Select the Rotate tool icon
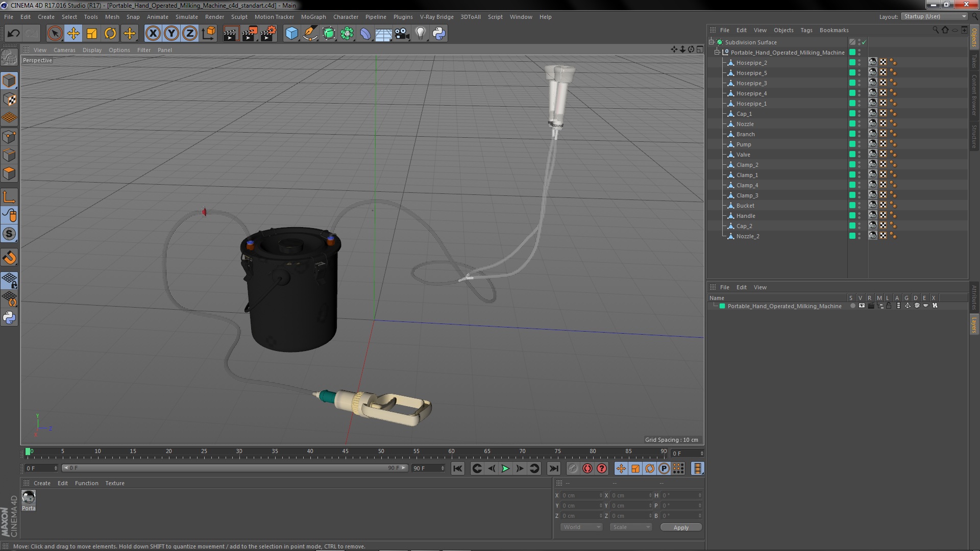The height and width of the screenshot is (551, 980). [x=110, y=34]
